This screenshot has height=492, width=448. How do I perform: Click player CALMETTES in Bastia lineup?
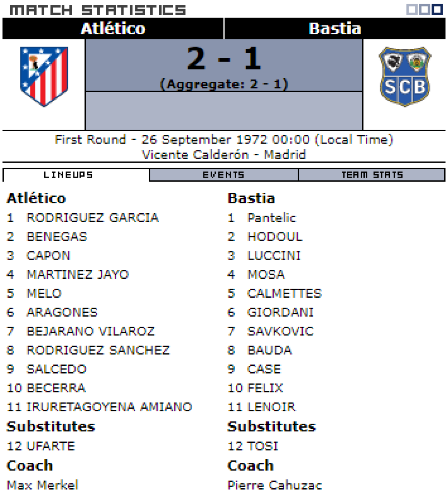click(x=284, y=294)
